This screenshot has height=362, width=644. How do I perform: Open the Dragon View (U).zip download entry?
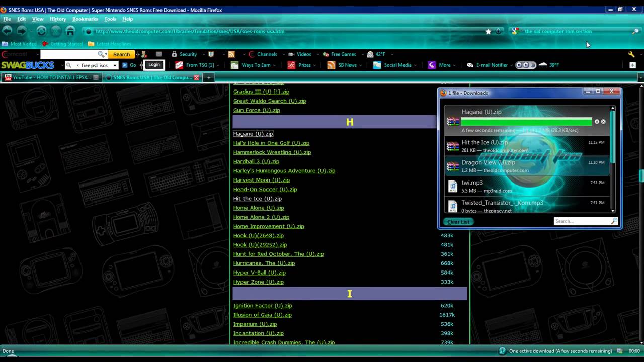(527, 166)
